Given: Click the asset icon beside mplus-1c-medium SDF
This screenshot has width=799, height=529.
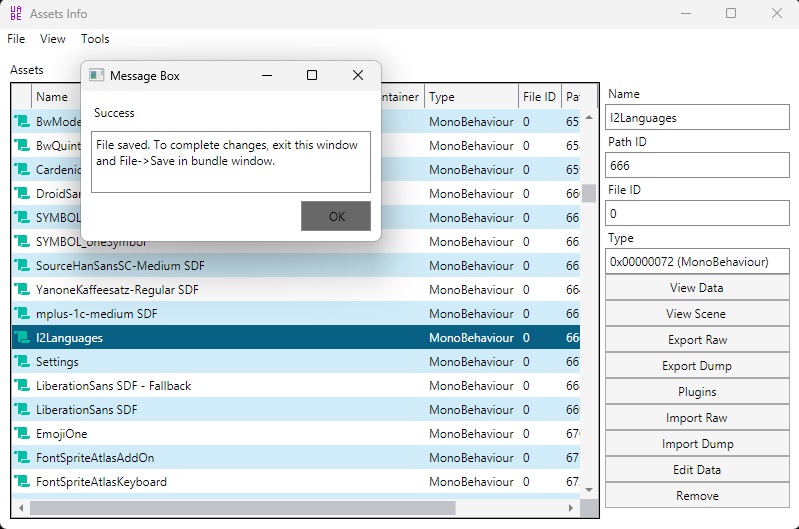Looking at the screenshot, I should click(22, 313).
